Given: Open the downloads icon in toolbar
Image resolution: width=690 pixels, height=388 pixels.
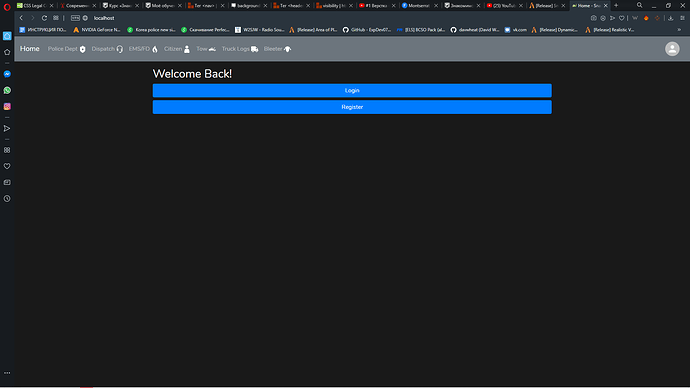Looking at the screenshot, I should (671, 18).
